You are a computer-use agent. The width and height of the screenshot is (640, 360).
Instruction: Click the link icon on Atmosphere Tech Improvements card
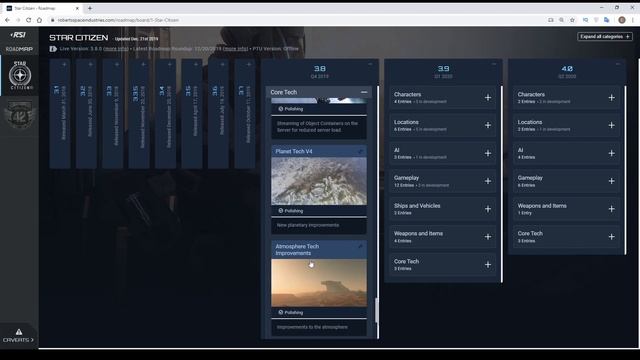coord(360,246)
